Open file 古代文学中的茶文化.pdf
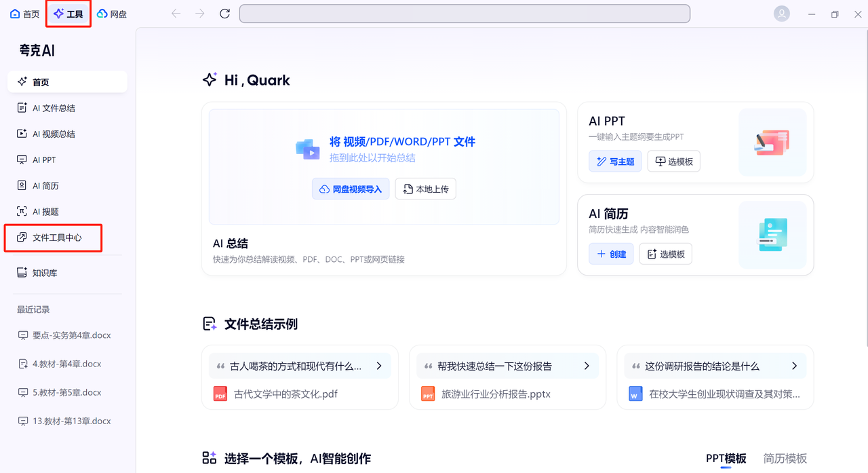The image size is (868, 473). [285, 394]
